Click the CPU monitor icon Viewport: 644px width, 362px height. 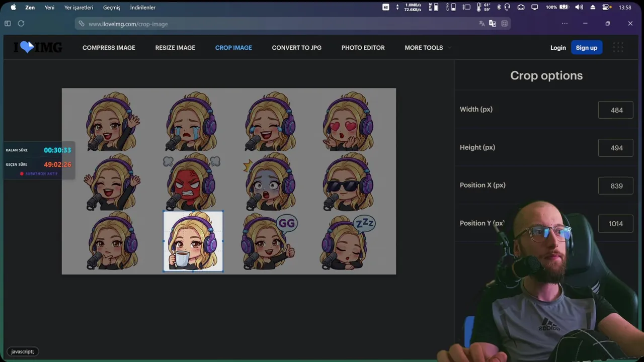point(451,7)
